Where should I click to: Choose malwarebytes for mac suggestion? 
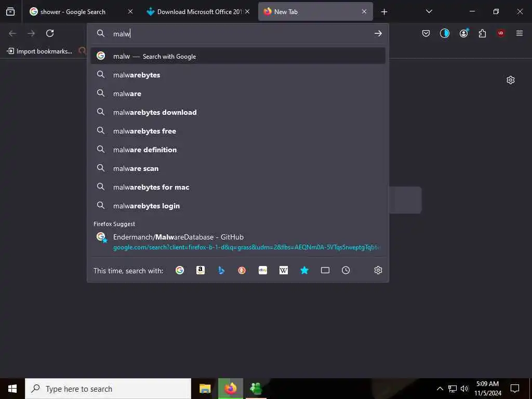coord(238,187)
